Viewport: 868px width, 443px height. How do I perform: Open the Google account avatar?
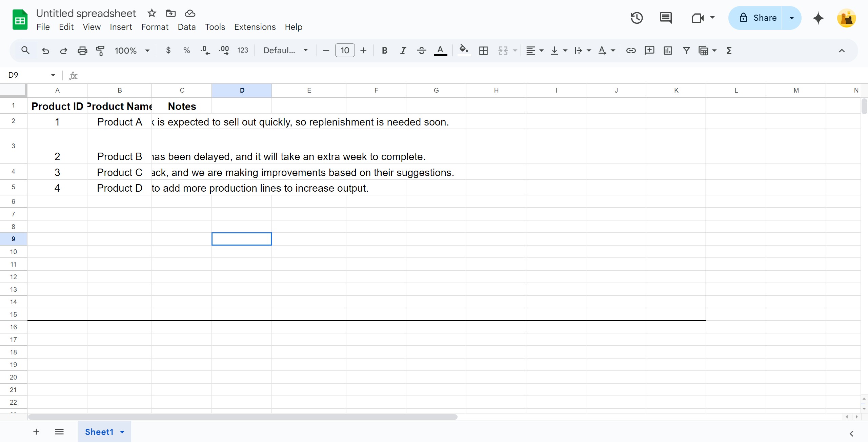(x=846, y=18)
